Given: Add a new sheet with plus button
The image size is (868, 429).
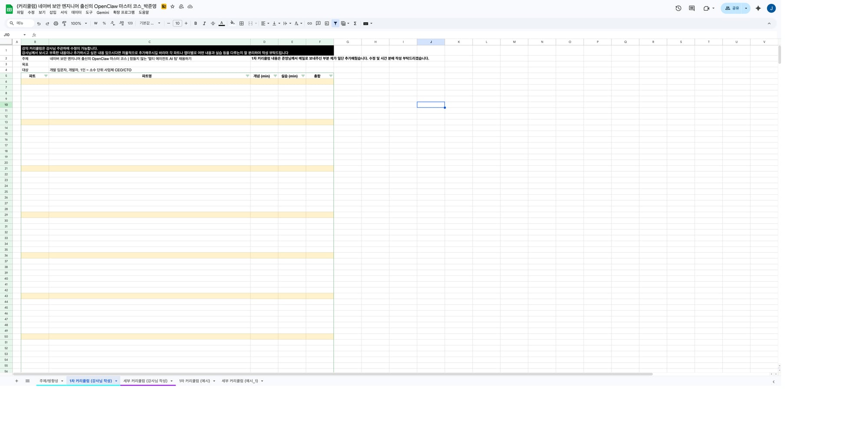Looking at the screenshot, I should point(16,381).
